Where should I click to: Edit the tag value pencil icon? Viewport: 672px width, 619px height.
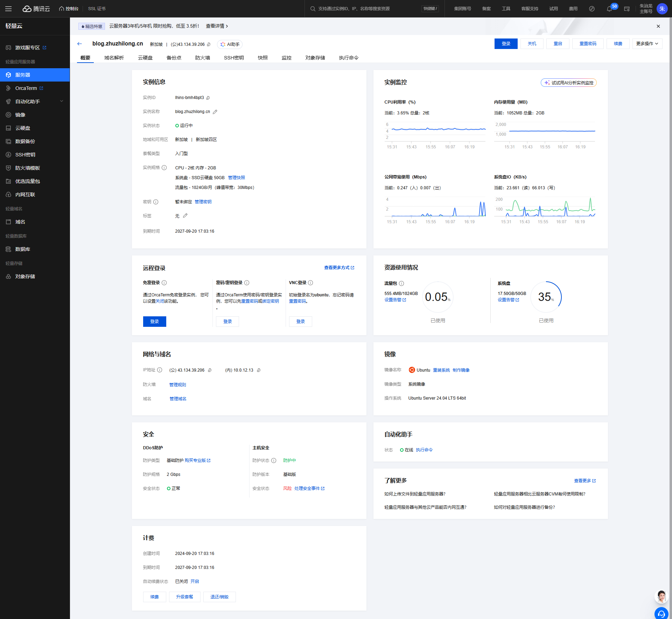coord(185,216)
